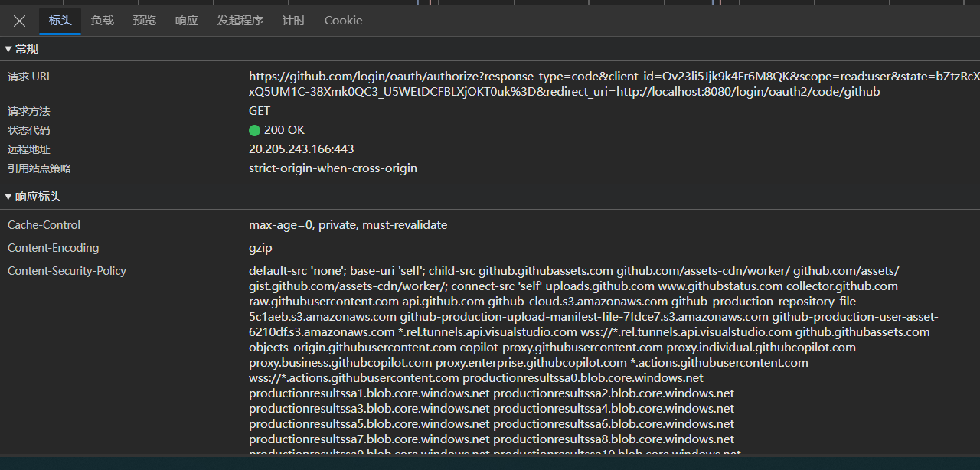Select the 请求方法 label

click(29, 111)
